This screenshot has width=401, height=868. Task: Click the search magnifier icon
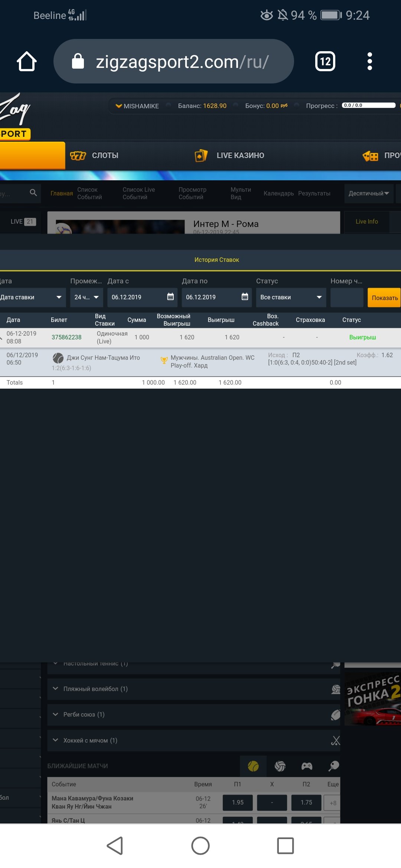(33, 193)
